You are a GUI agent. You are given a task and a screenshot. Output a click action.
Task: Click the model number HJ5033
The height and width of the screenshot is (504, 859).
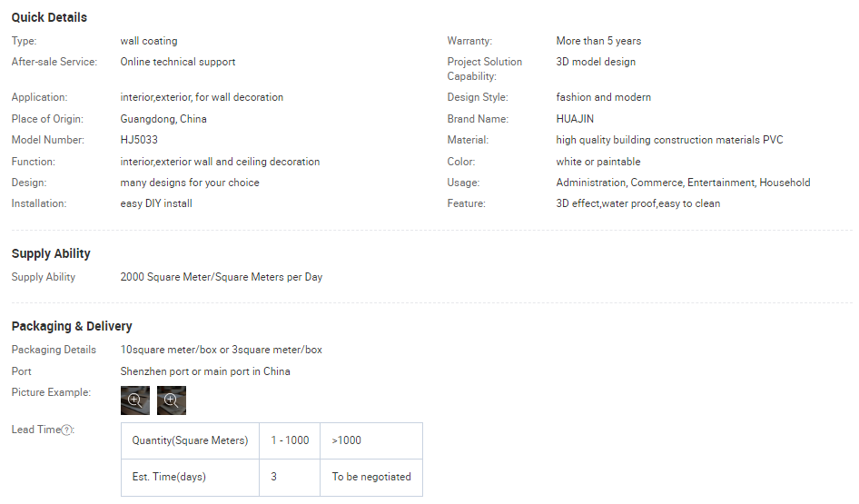tap(139, 140)
